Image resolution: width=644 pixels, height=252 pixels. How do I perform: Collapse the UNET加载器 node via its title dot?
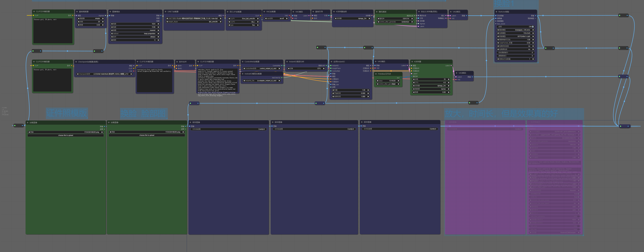pos(165,11)
